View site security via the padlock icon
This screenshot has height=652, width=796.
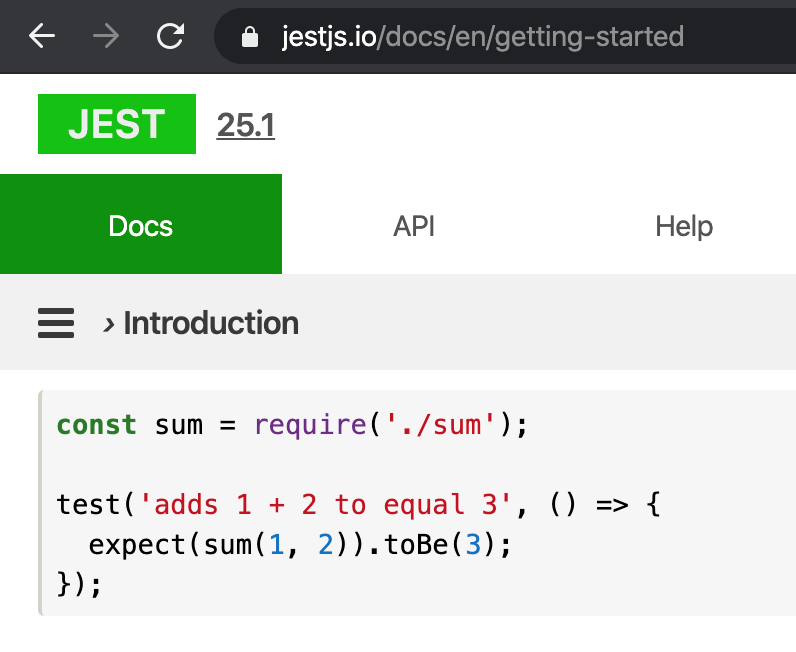250,37
